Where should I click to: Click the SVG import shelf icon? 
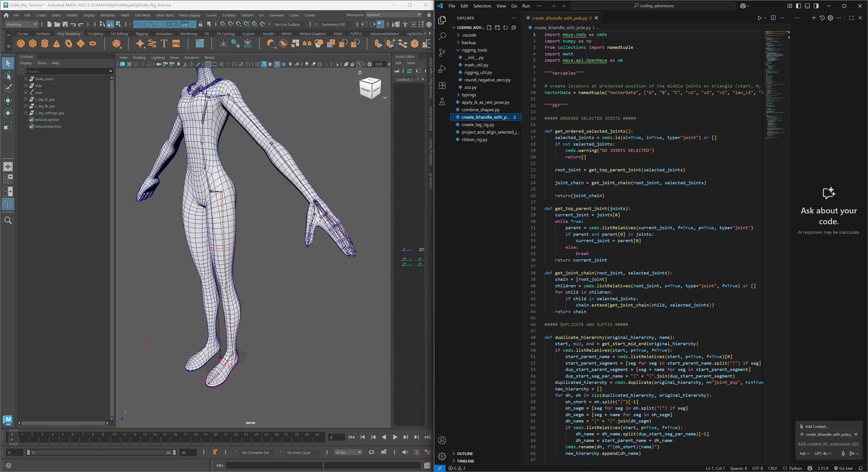click(176, 43)
